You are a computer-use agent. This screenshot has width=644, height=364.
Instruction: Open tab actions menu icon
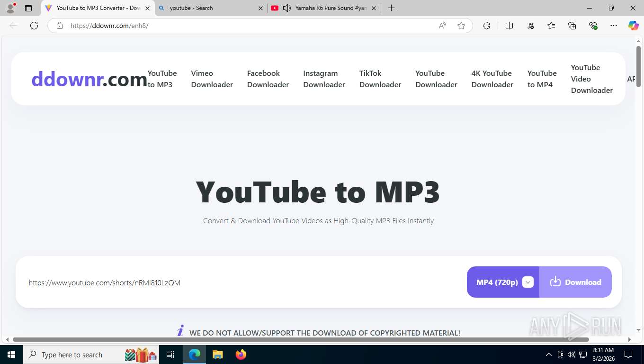pos(28,8)
